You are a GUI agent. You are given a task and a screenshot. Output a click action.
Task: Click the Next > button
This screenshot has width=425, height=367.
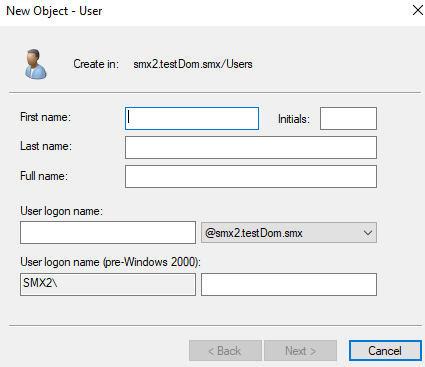[x=300, y=350]
